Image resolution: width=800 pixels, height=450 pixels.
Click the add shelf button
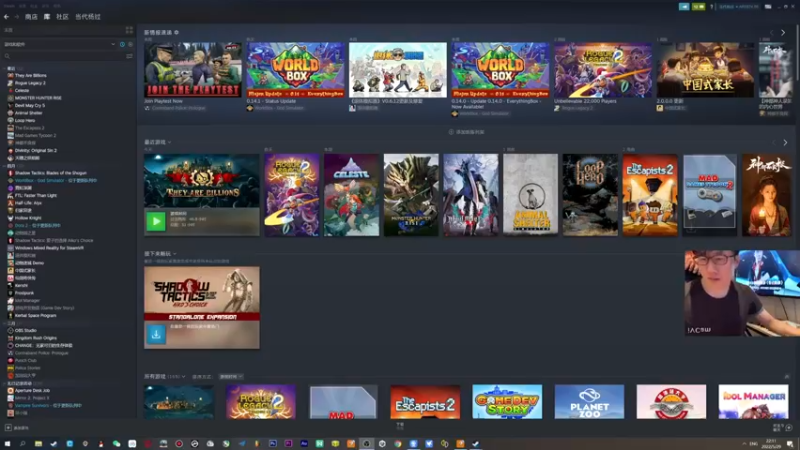[466, 132]
